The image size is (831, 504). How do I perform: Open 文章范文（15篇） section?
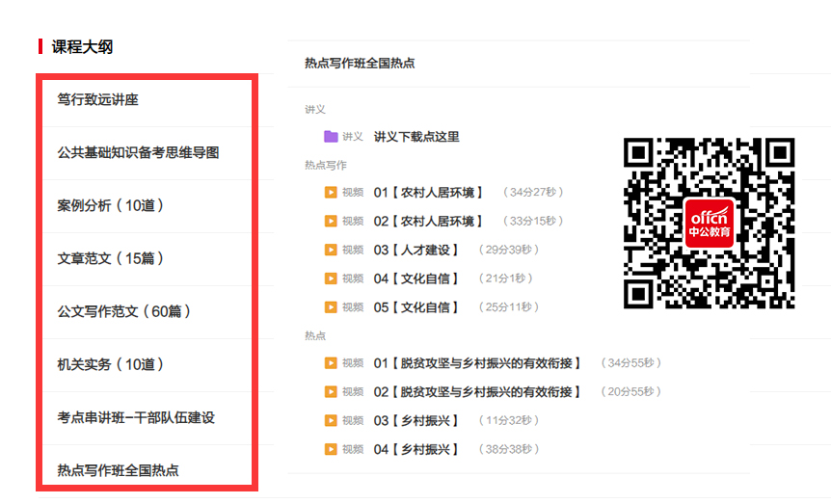click(x=111, y=259)
